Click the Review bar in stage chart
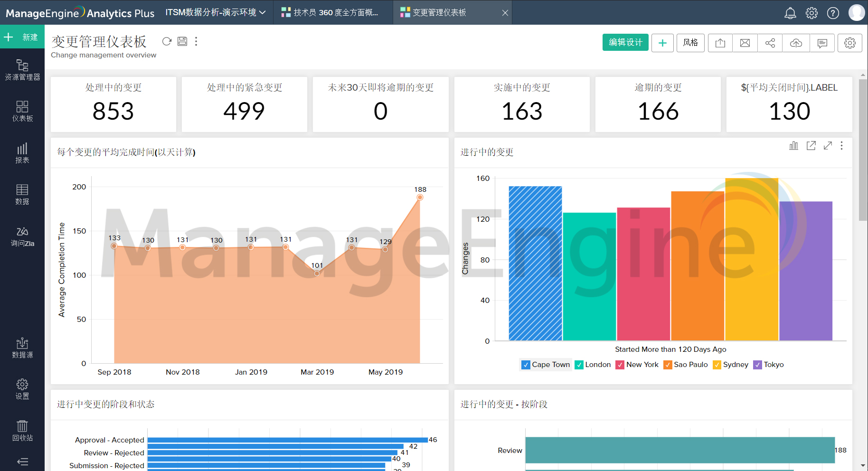This screenshot has width=868, height=471. [x=680, y=450]
